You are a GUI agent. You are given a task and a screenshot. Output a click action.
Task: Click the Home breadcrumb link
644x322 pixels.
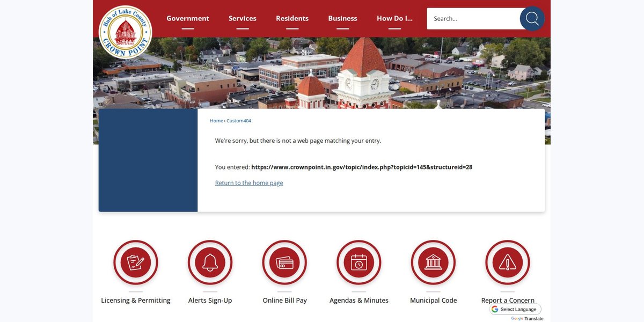(216, 121)
